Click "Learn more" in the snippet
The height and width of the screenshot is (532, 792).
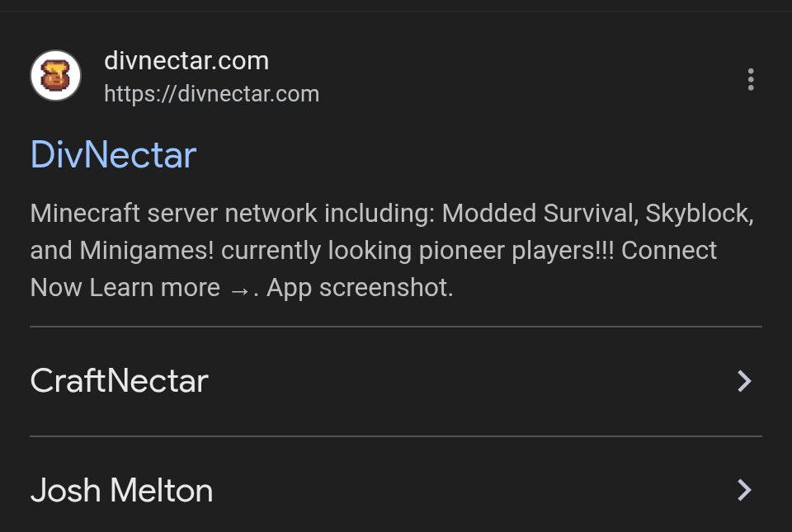tap(155, 288)
